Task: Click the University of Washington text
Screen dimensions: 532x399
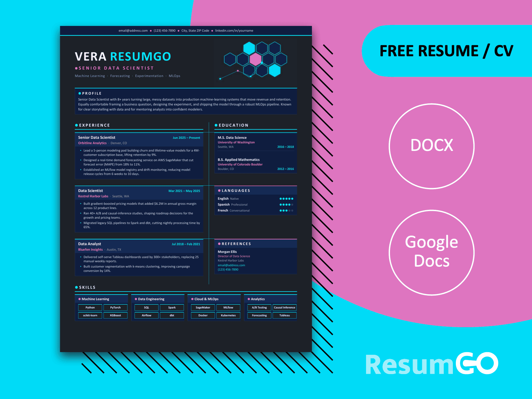Action: 236,142
